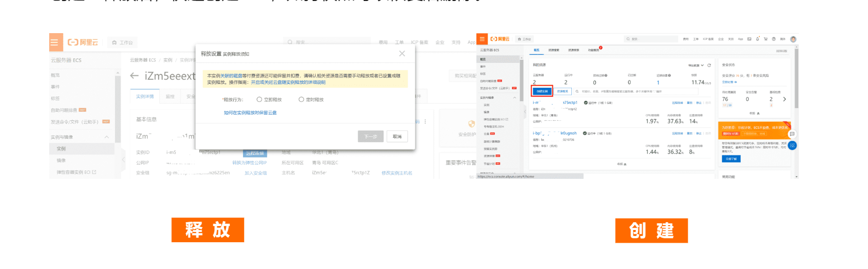
Task: Click 停止 for instance ending lr0ugnoh
Action: 698,134
